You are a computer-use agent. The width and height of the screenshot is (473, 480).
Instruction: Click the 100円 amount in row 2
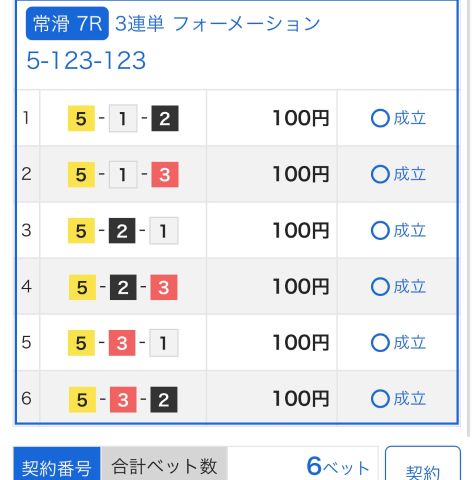(x=301, y=174)
